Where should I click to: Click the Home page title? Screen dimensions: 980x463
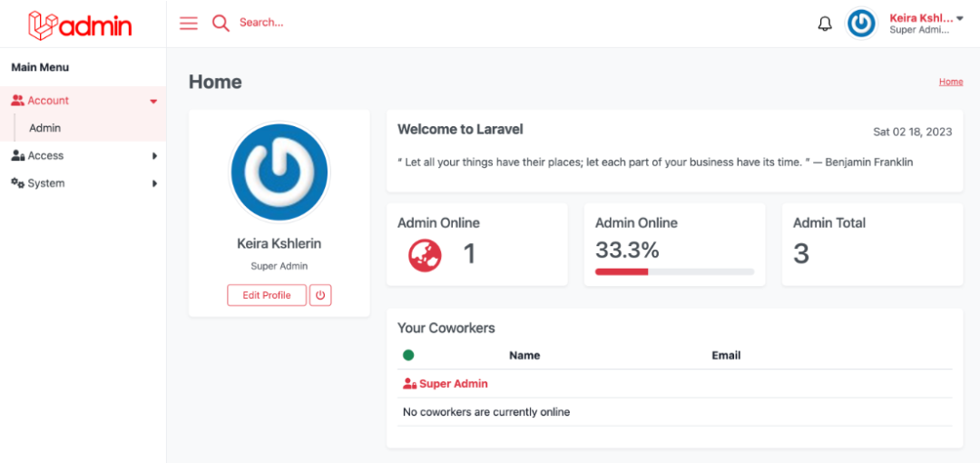pos(215,82)
